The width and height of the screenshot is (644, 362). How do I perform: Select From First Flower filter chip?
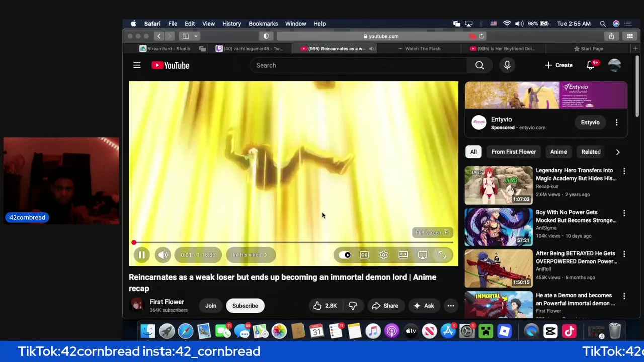coord(514,152)
